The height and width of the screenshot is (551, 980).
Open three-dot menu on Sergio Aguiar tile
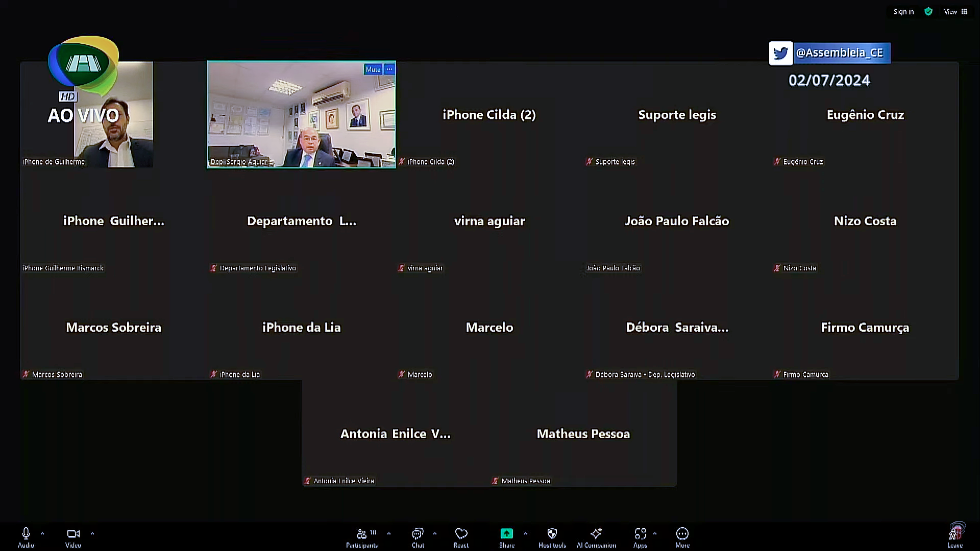[389, 69]
